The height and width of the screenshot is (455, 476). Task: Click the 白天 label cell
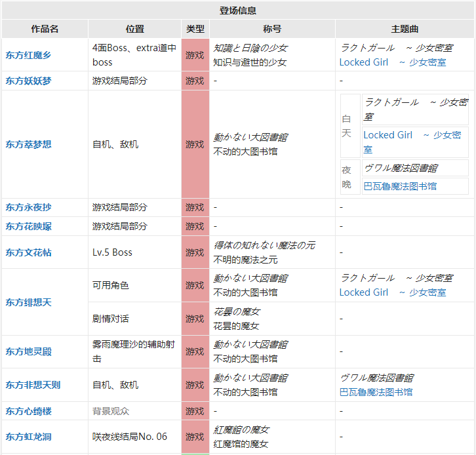pos(350,126)
